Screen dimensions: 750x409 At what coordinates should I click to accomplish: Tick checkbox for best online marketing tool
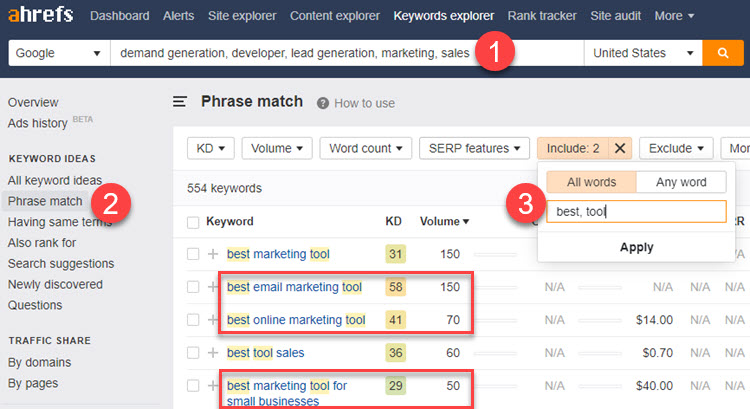194,320
